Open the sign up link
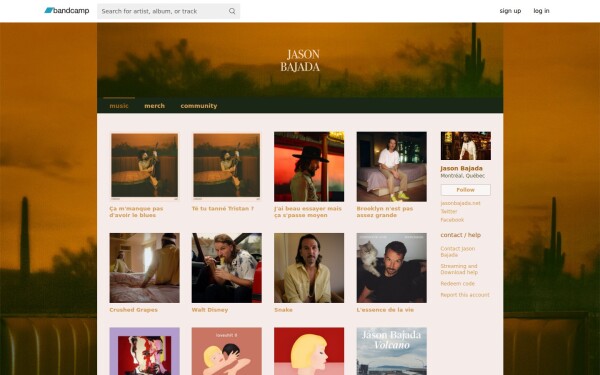 [510, 11]
